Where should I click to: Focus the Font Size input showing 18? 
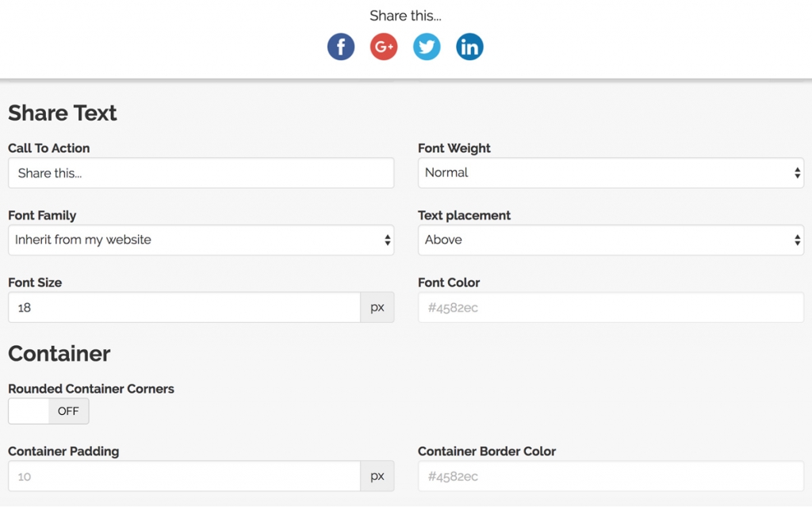click(x=182, y=307)
